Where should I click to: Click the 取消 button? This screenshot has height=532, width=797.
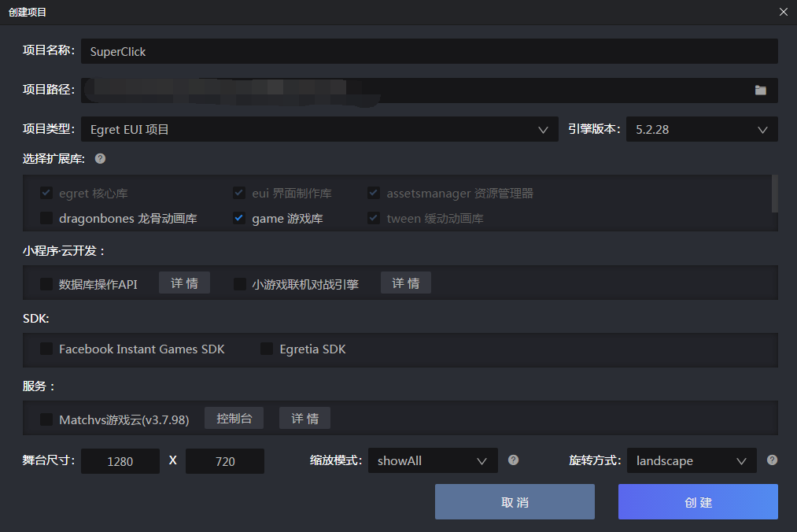(x=515, y=501)
